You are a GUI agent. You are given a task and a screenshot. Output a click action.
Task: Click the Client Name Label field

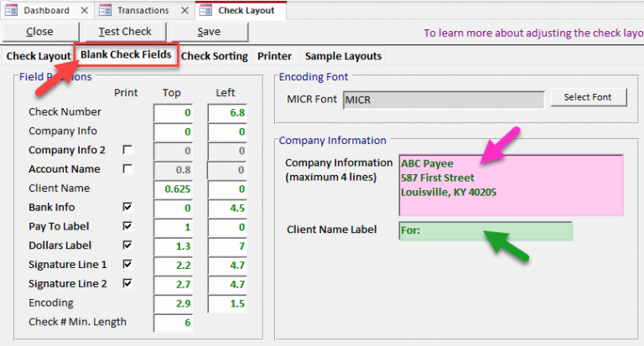486,231
